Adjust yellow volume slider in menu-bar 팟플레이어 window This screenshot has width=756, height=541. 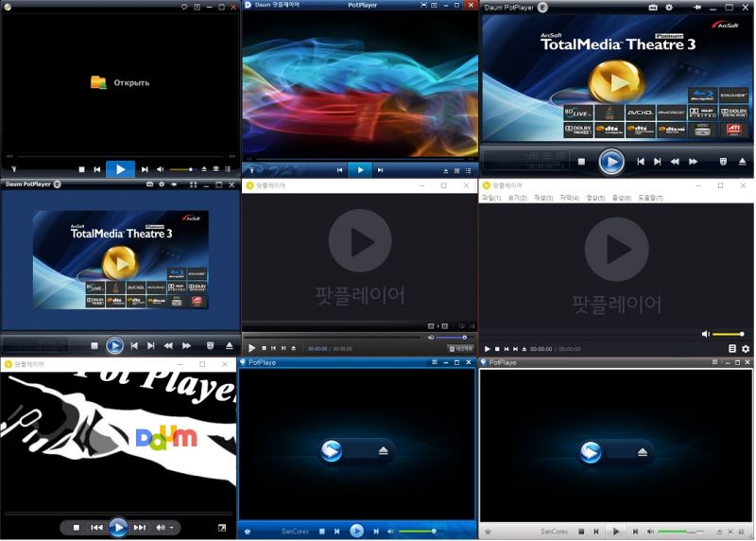click(728, 334)
